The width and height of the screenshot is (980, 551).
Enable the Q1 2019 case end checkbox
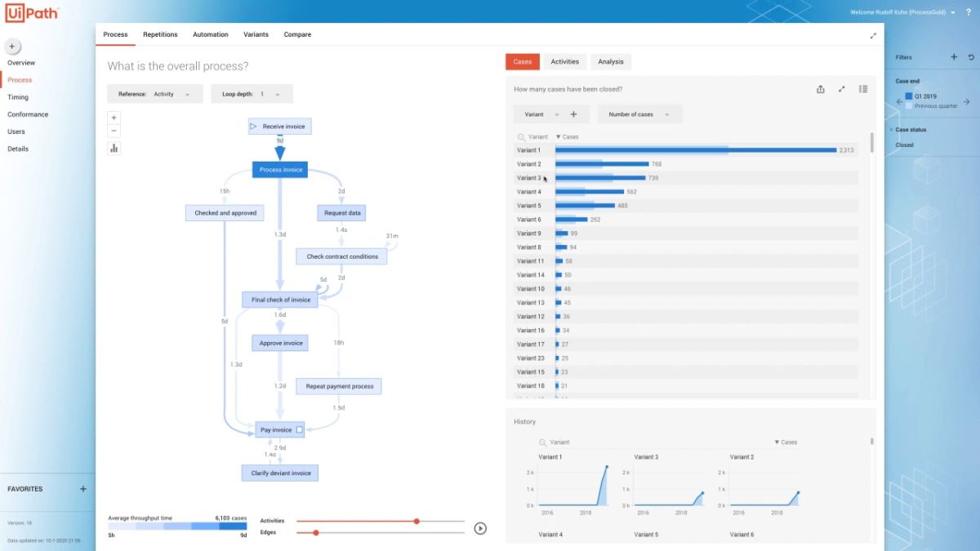coord(908,96)
